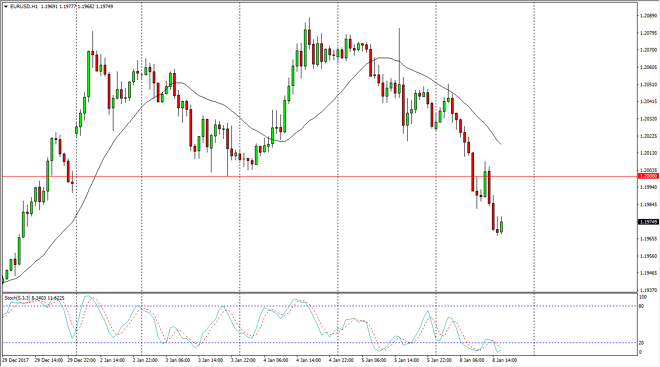Click the 1.20415 price axis label
660x367 pixels.
648,101
